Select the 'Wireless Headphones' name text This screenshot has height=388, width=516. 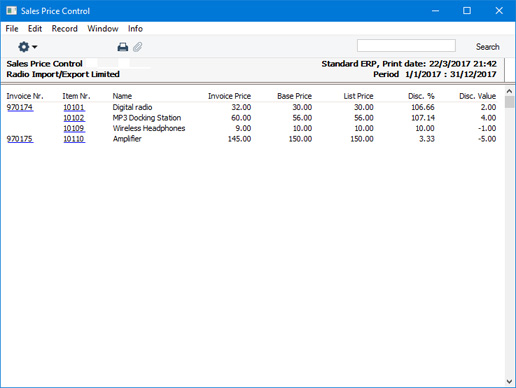(x=149, y=128)
